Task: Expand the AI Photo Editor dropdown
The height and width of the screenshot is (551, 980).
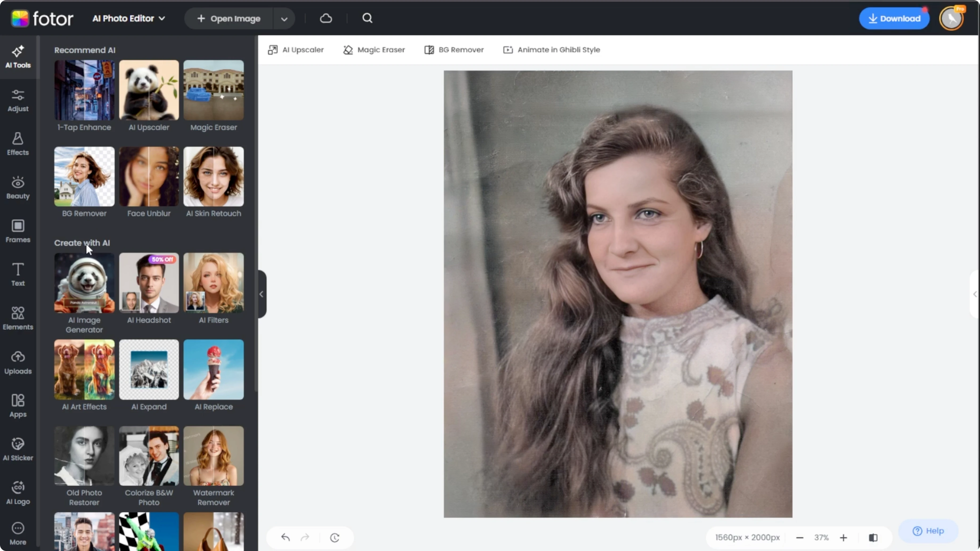Action: (129, 18)
